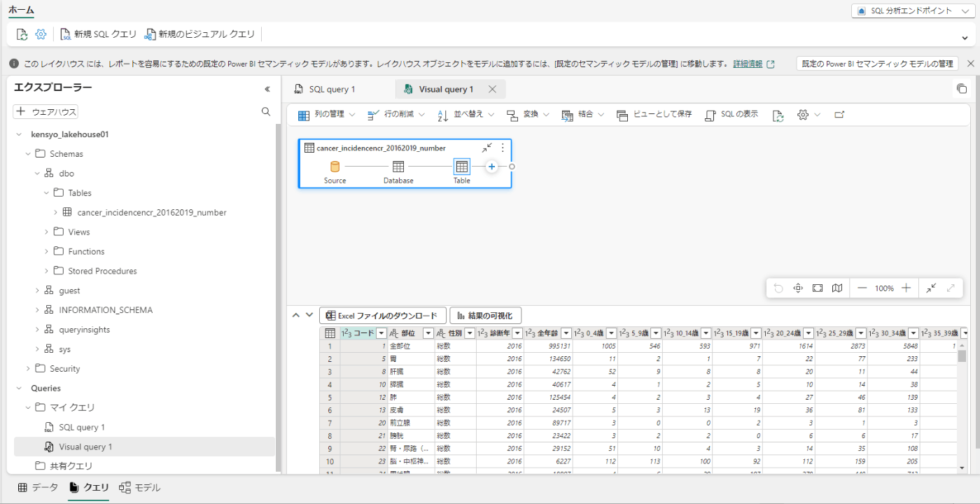Open 並べ替え sort dropdown

tap(465, 115)
